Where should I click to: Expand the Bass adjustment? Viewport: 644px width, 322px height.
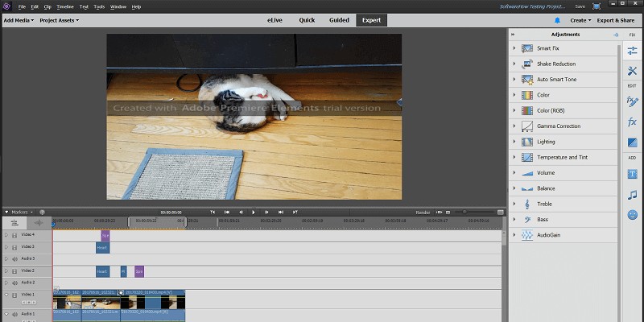click(514, 220)
